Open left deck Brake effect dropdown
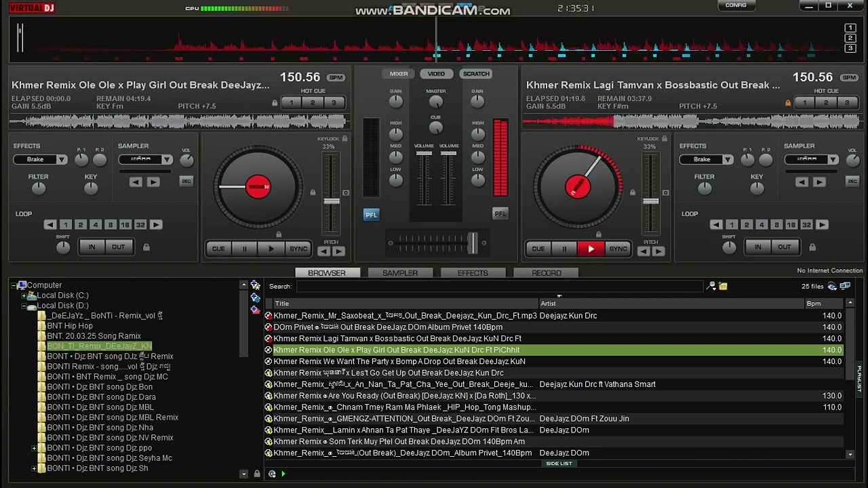Viewport: 868px width, 488px height. pos(62,159)
